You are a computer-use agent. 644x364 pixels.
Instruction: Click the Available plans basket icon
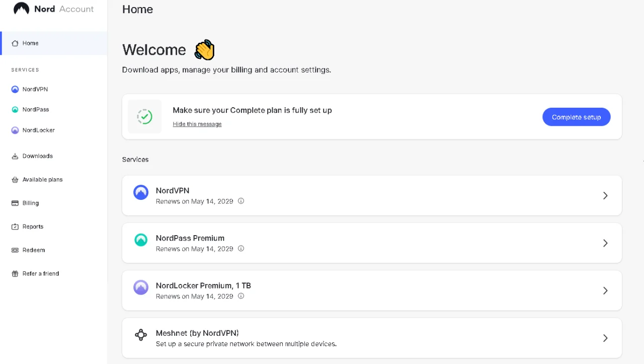(x=15, y=180)
